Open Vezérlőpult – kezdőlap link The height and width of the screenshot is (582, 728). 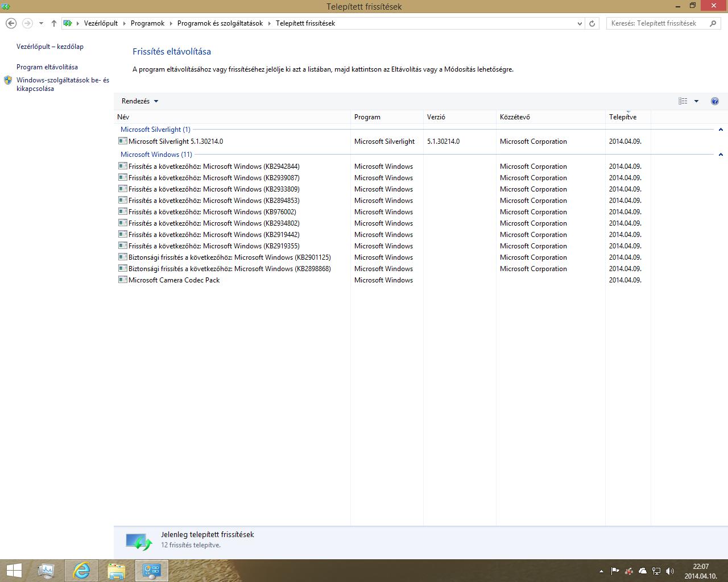(50, 47)
